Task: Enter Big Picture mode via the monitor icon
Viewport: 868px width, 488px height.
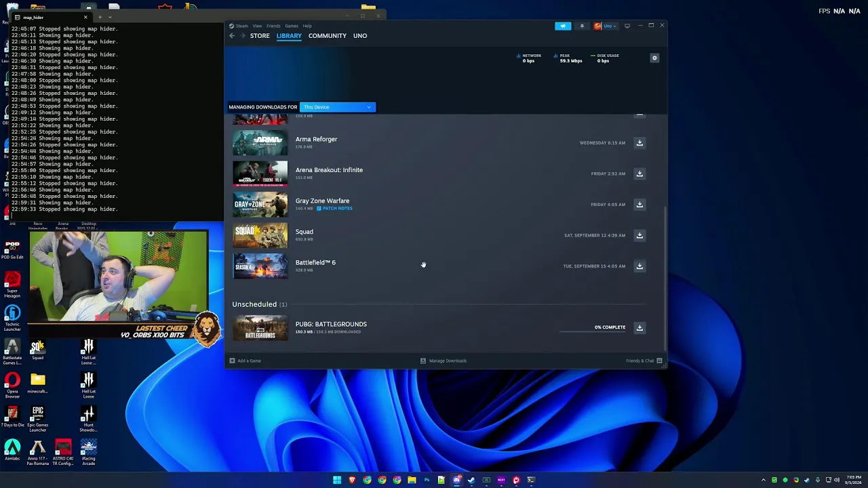Action: 627,26
